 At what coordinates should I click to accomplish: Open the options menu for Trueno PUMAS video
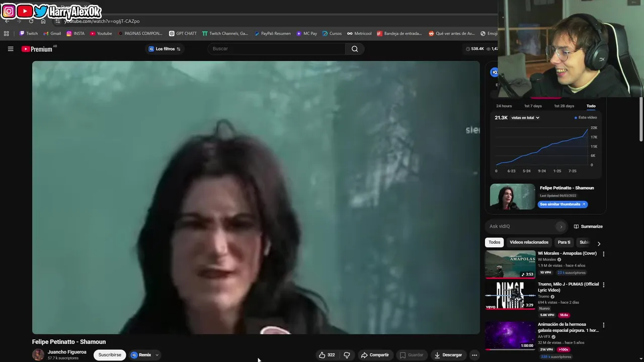[x=603, y=285]
